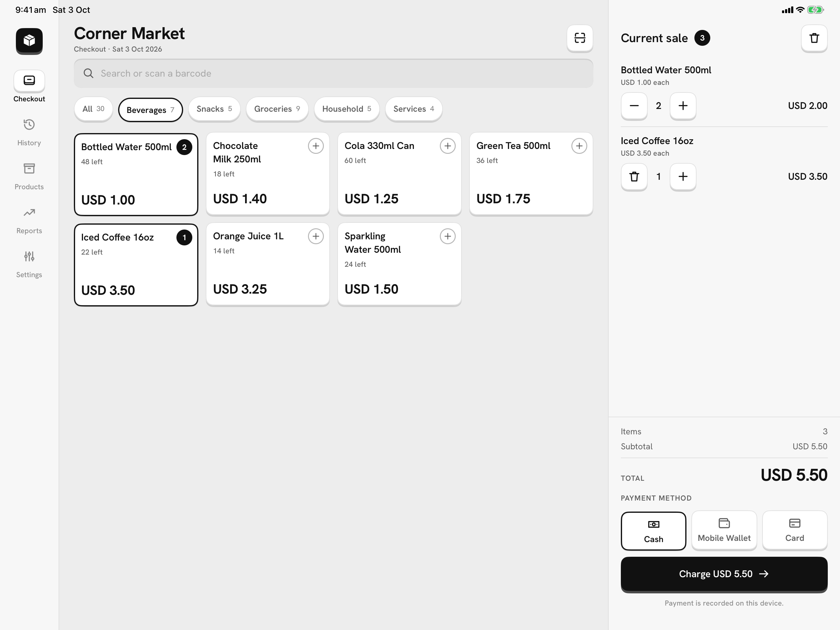
Task: Click the 'USD 3.25' price text
Action: click(x=240, y=289)
